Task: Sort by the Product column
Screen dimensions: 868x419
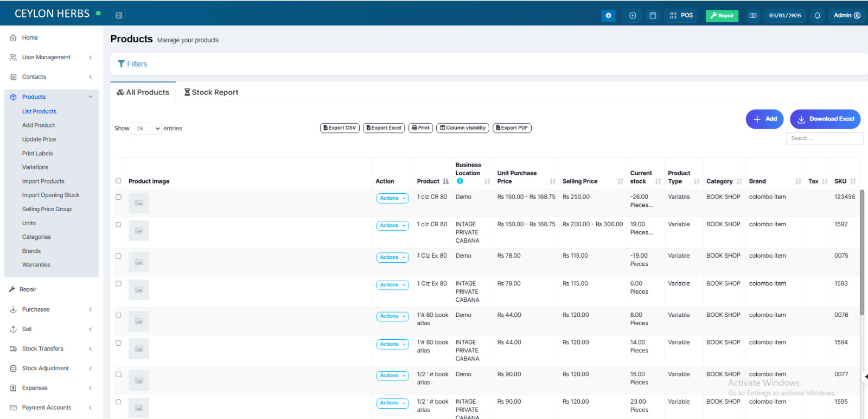Action: tap(432, 181)
